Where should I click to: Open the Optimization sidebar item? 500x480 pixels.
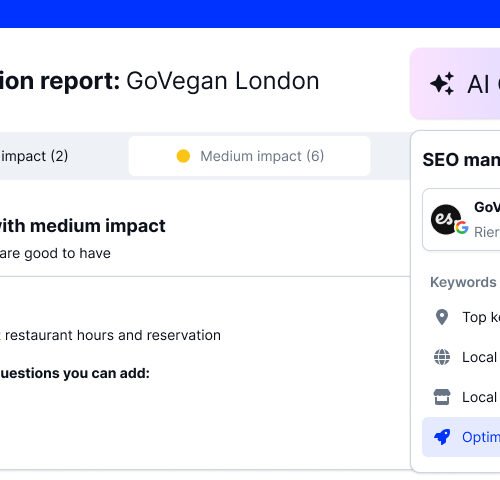pos(461,437)
